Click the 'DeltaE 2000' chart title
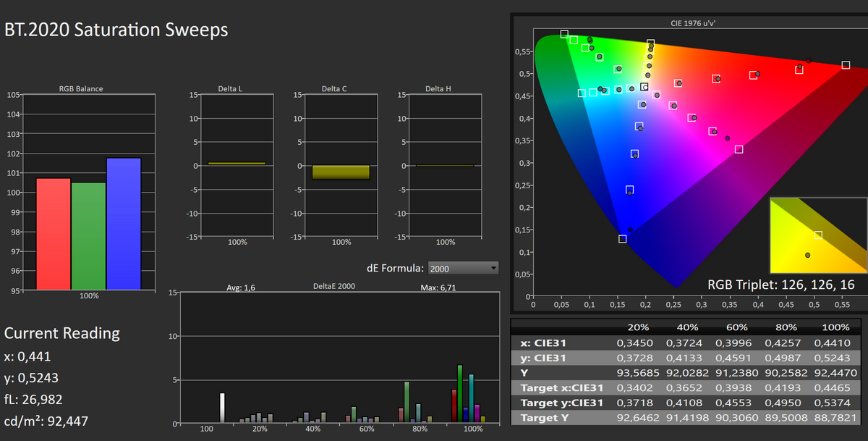The width and height of the screenshot is (868, 441). point(334,287)
